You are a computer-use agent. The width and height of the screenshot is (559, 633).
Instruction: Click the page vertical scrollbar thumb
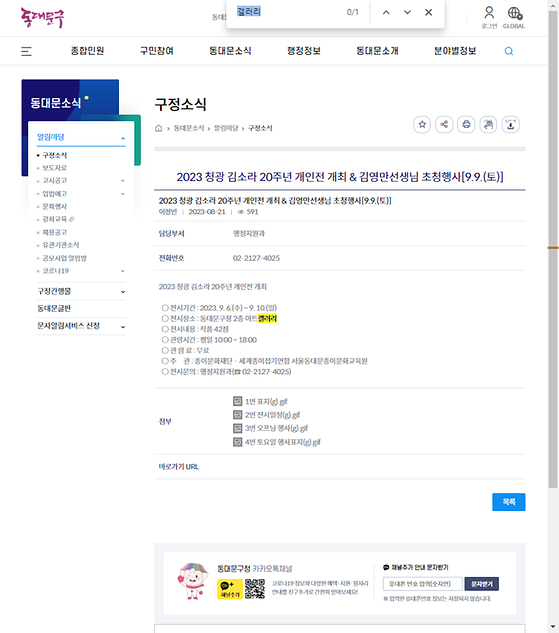[553, 249]
